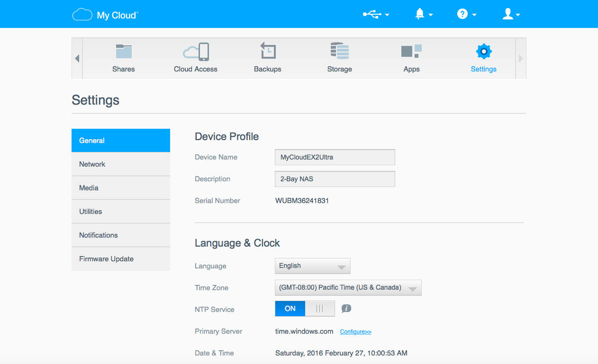Select the Firmware Update tab

click(121, 259)
